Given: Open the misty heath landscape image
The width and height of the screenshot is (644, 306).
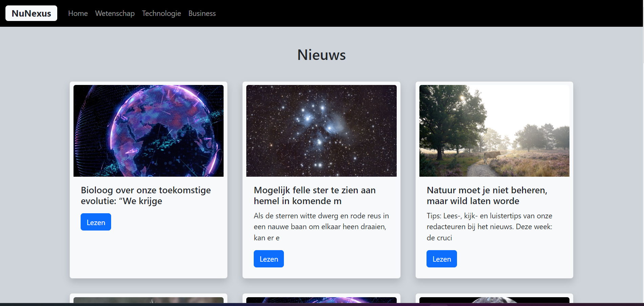Looking at the screenshot, I should point(494,131).
